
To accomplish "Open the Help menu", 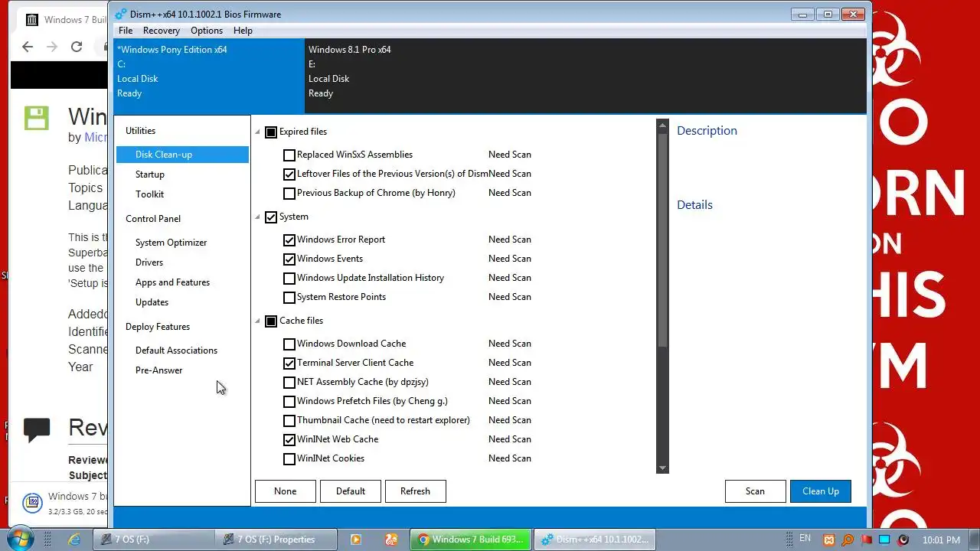I will pos(243,31).
